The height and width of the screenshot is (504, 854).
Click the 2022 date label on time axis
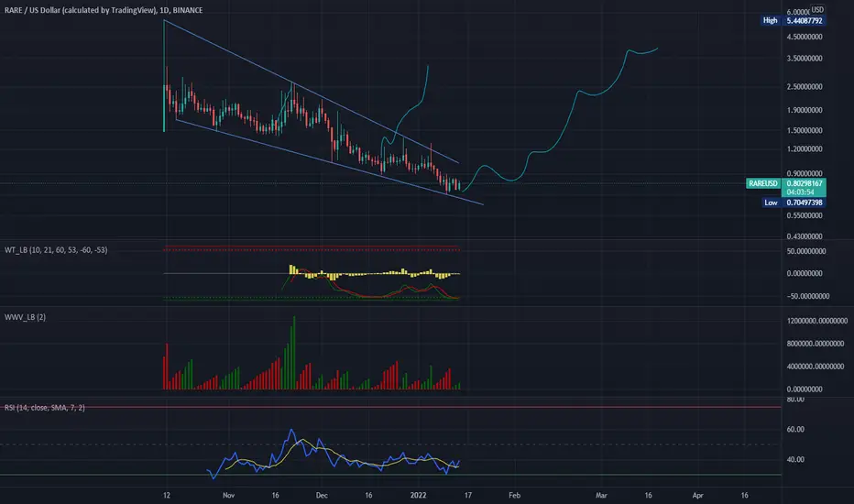pyautogui.click(x=418, y=495)
